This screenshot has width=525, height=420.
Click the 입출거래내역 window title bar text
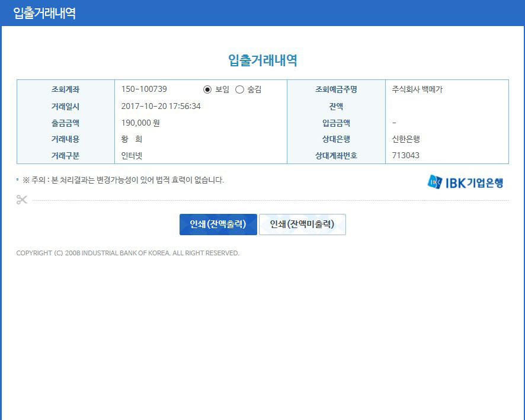click(x=44, y=13)
